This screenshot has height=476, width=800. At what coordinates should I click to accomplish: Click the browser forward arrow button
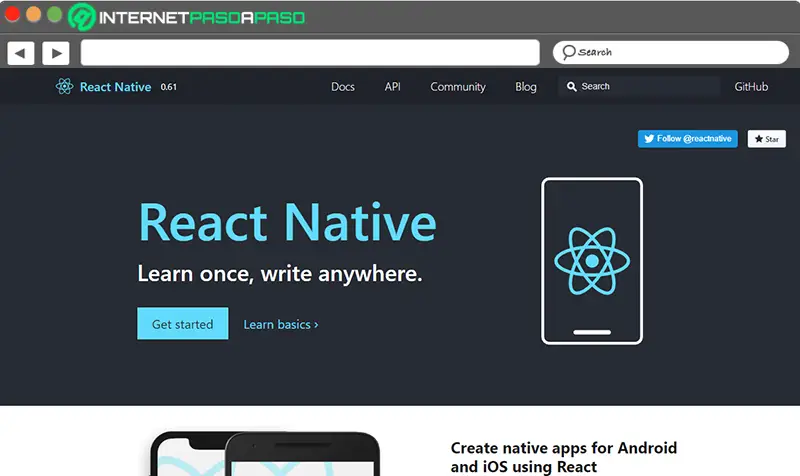point(56,53)
